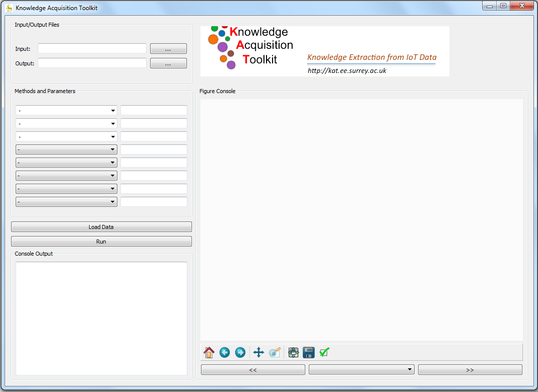Click inside the Figure Console canvas
The width and height of the screenshot is (538, 392).
pos(361,220)
